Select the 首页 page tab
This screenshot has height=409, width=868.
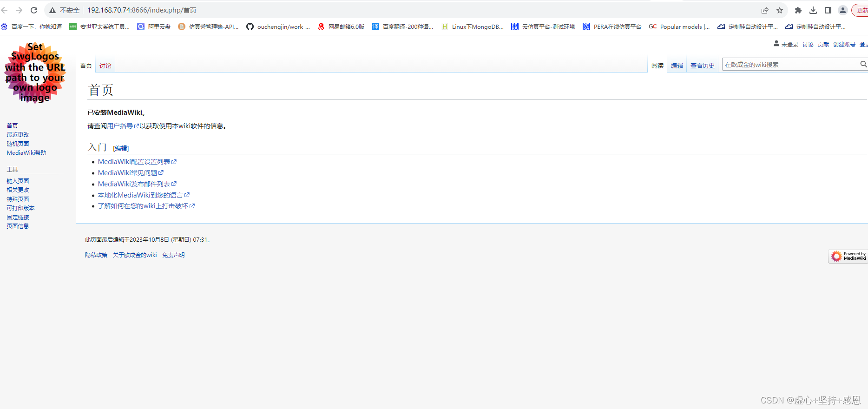click(x=86, y=66)
